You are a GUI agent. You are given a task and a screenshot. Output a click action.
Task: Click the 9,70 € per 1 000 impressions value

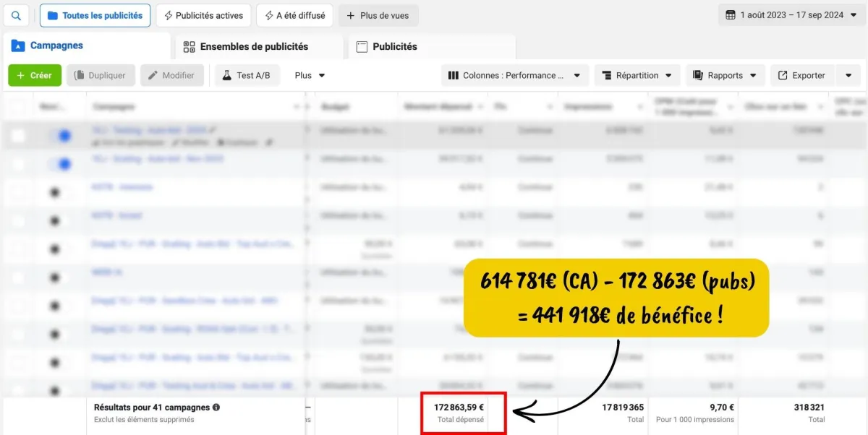click(721, 408)
